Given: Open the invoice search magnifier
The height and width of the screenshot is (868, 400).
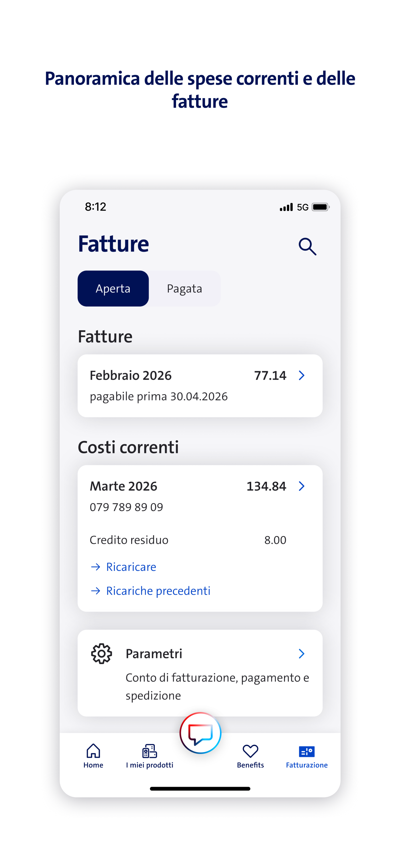Looking at the screenshot, I should pos(307,247).
